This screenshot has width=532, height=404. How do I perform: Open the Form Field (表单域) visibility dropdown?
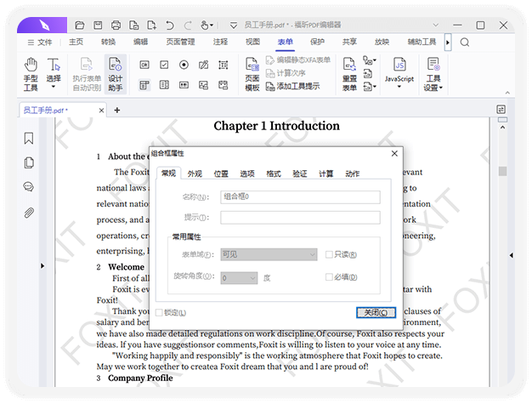tap(269, 254)
